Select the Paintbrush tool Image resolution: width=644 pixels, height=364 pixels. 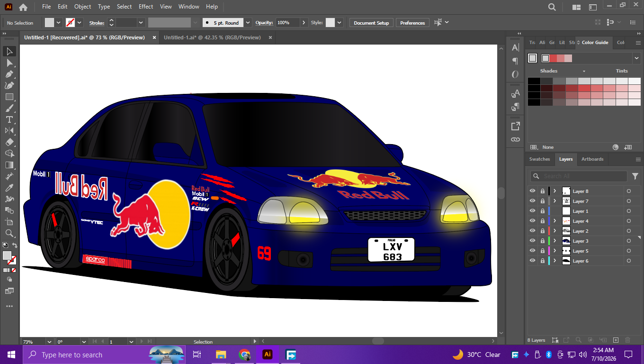(9, 108)
